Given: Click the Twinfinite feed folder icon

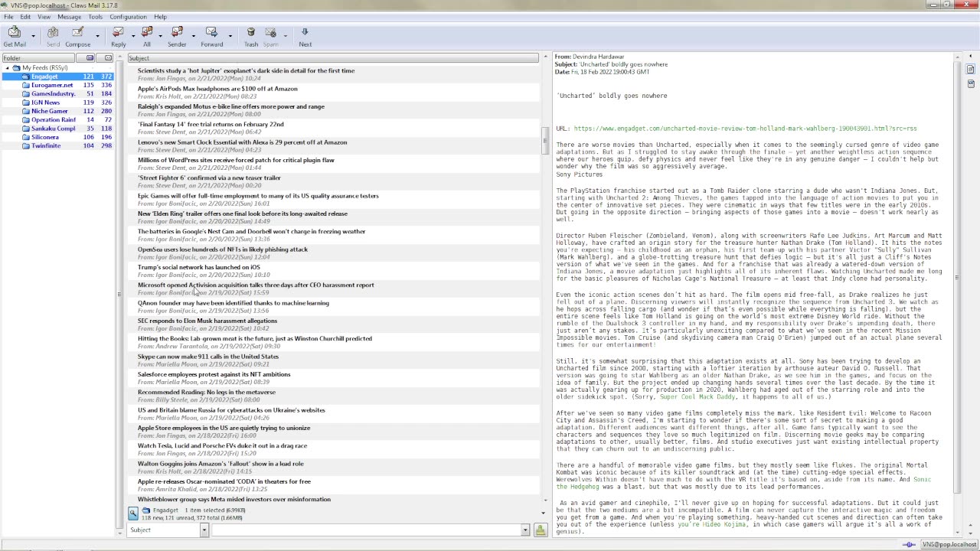Looking at the screenshot, I should 26,145.
